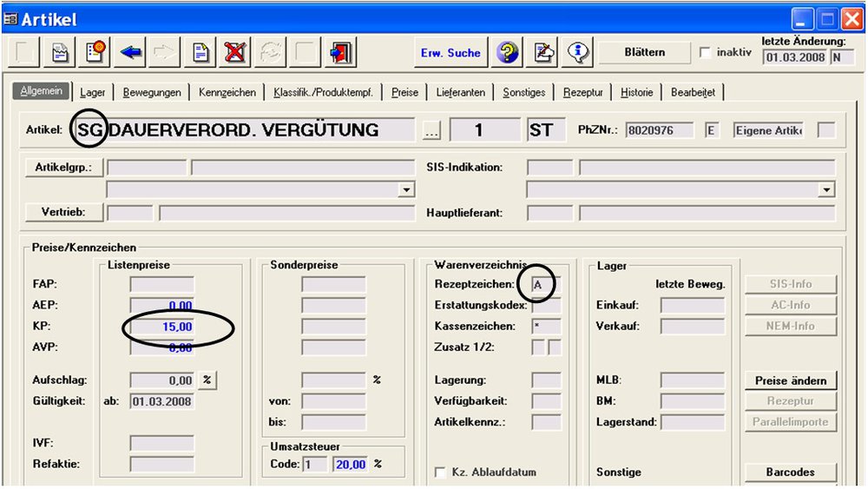Open the Bewegungen tab
The height and width of the screenshot is (489, 868).
[x=152, y=92]
